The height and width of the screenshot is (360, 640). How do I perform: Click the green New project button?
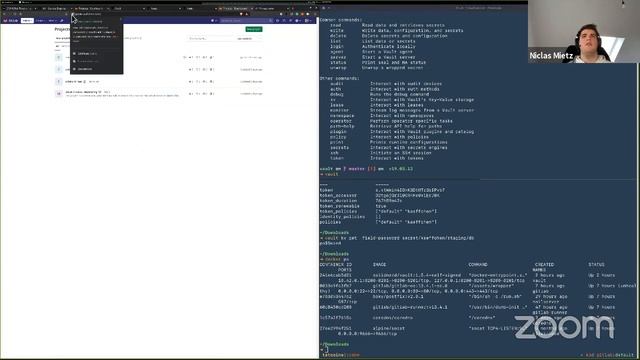254,29
